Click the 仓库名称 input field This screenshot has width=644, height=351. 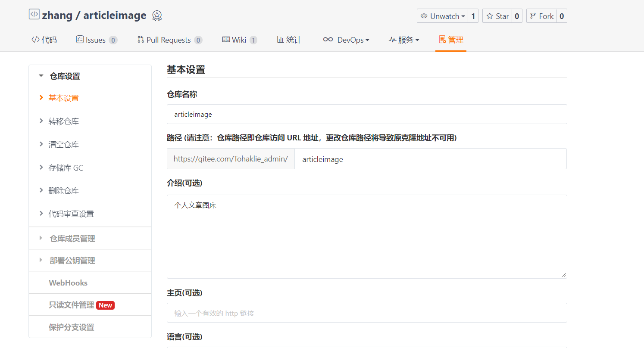367,114
